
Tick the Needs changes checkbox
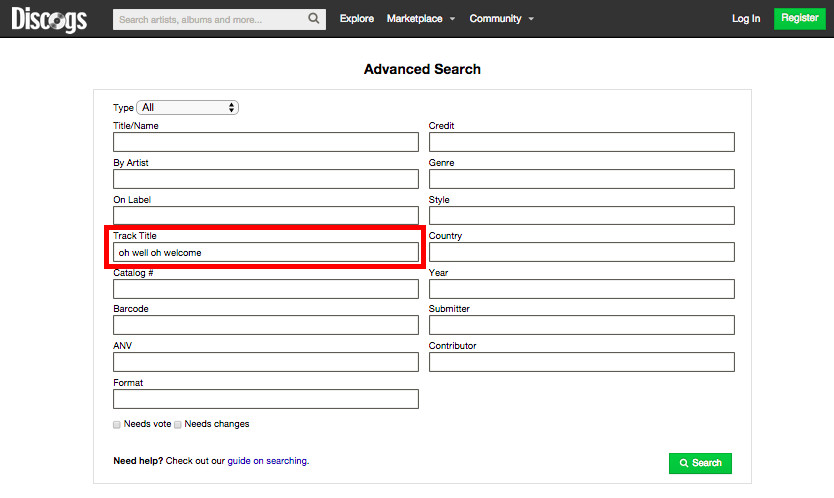click(178, 425)
